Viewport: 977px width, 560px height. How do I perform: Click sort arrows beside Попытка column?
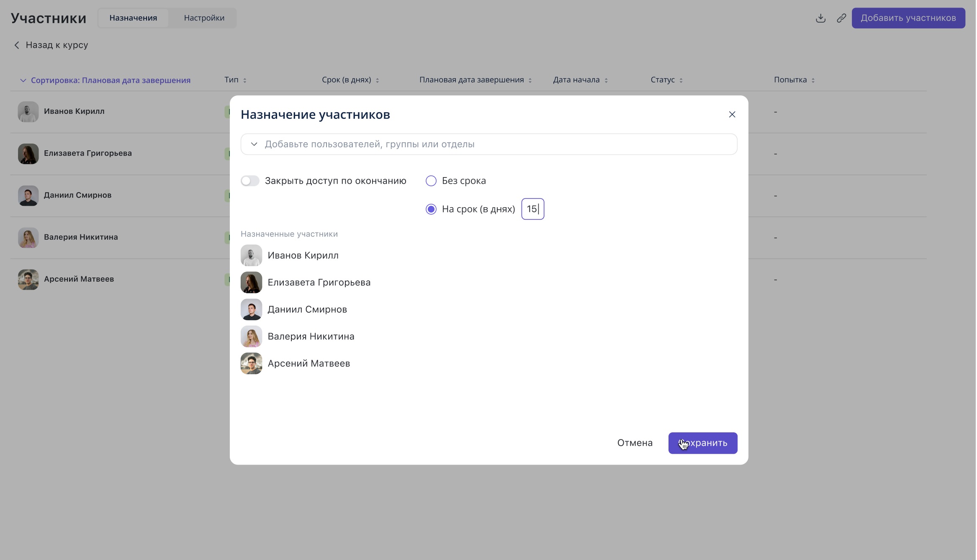(x=813, y=80)
